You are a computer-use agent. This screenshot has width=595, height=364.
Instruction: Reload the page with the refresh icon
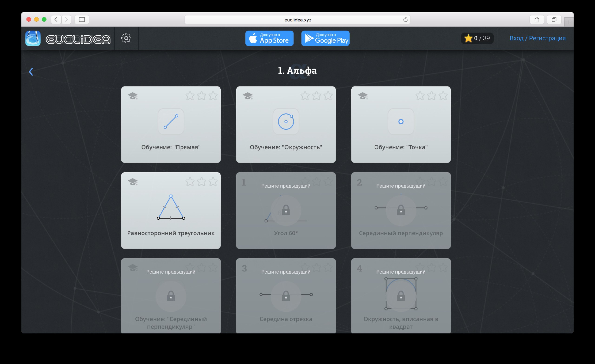coord(405,20)
